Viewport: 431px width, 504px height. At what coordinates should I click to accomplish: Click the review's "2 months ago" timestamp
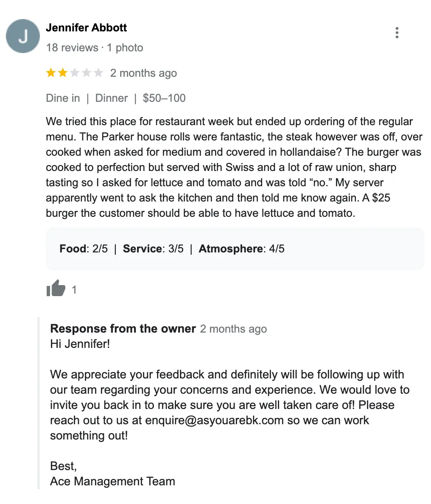(x=143, y=73)
